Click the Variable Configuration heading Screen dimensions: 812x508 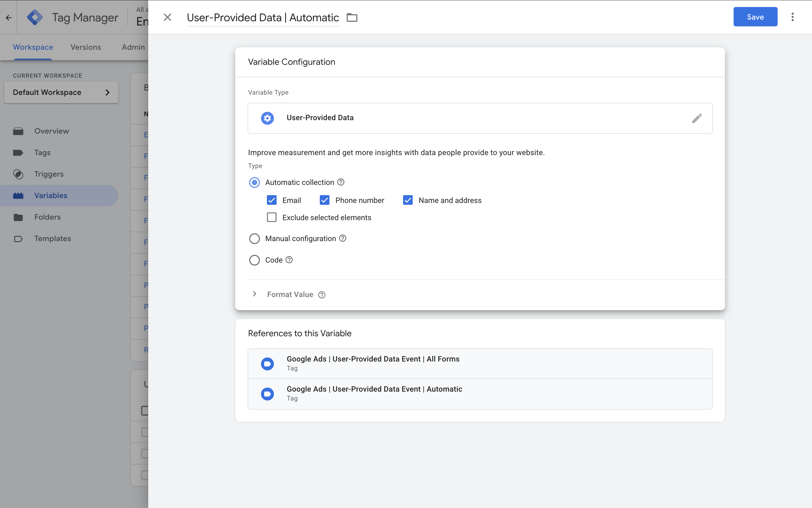291,62
